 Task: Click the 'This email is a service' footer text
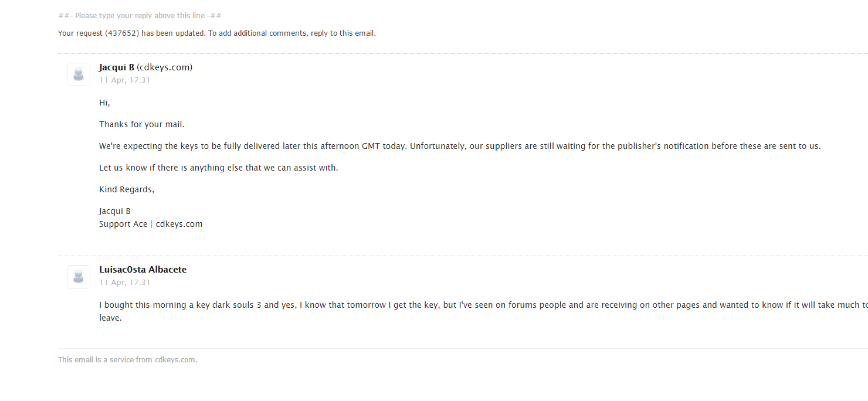coord(128,360)
